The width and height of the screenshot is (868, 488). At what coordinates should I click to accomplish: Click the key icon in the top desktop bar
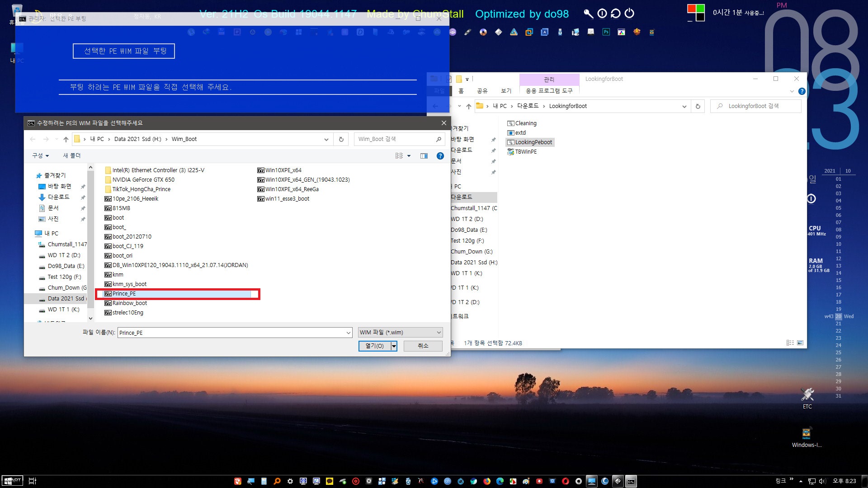[588, 14]
